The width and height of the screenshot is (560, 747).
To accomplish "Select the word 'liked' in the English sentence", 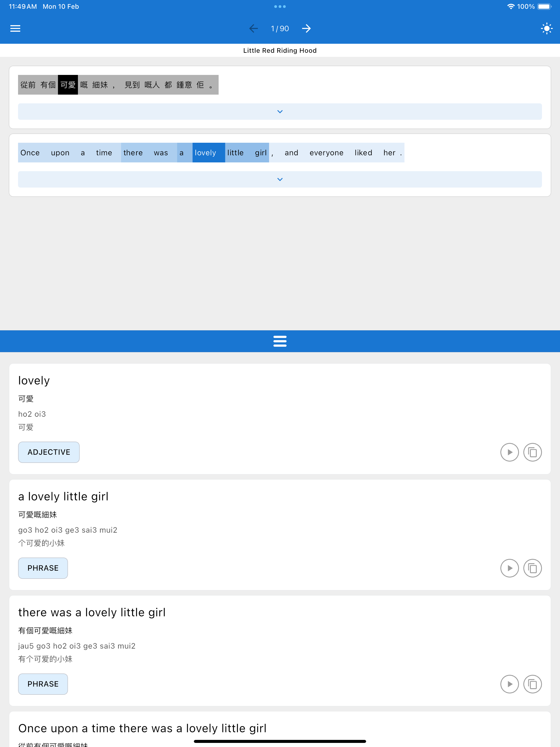I will 363,153.
